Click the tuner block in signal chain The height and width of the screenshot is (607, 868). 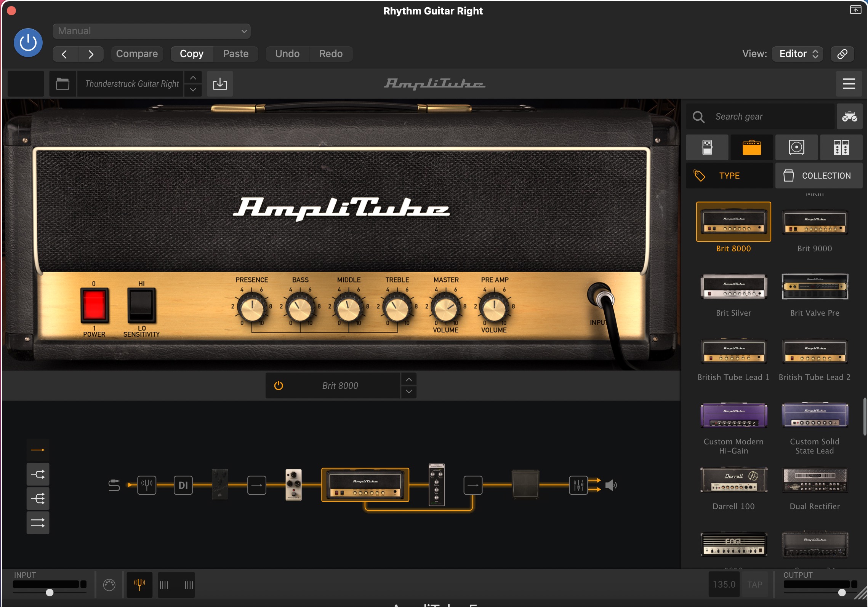[x=147, y=485]
